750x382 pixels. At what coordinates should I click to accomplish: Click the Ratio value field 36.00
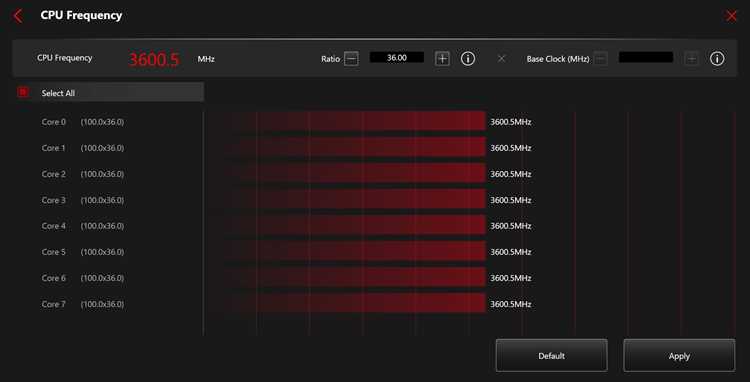point(397,57)
